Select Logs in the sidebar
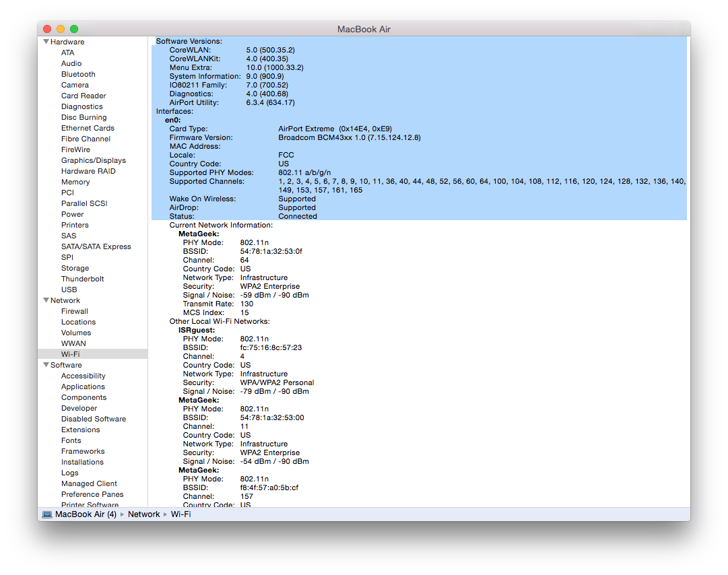The width and height of the screenshot is (728, 575). pos(69,473)
